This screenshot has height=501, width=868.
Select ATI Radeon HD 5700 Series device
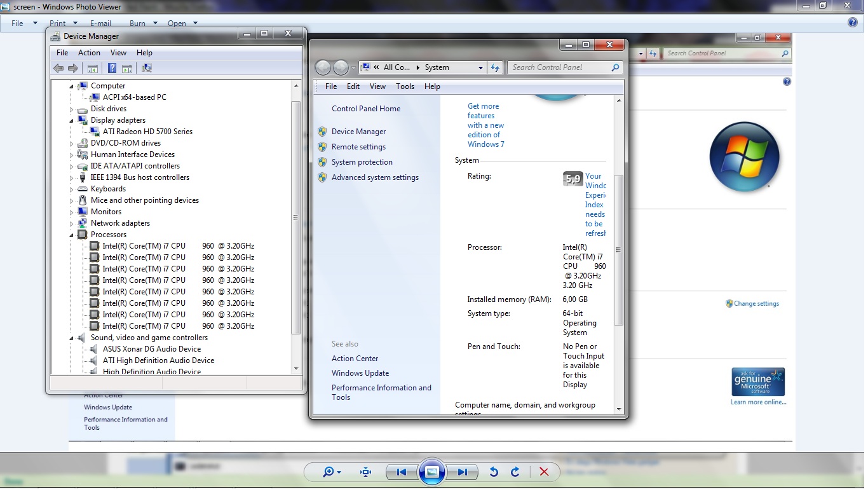(x=147, y=132)
